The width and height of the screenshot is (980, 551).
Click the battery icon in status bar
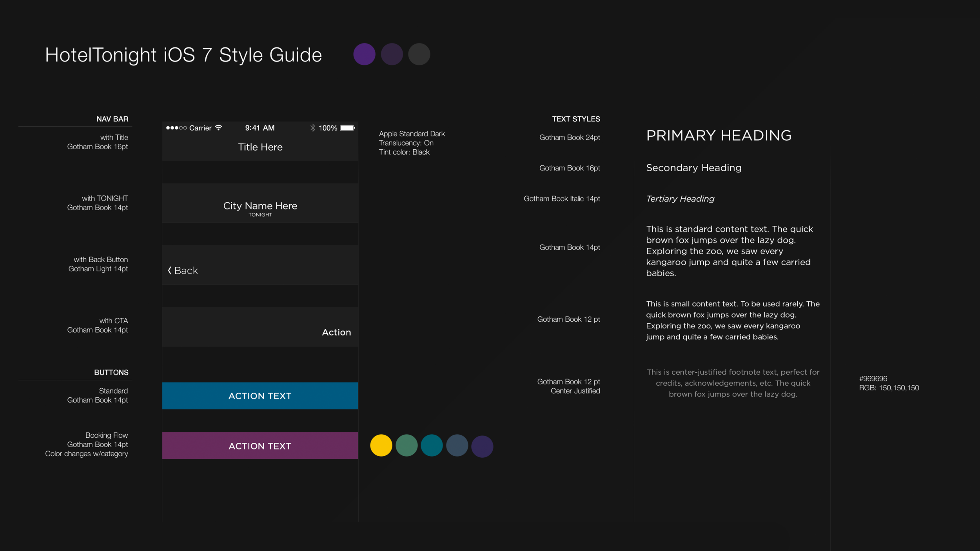pyautogui.click(x=347, y=128)
